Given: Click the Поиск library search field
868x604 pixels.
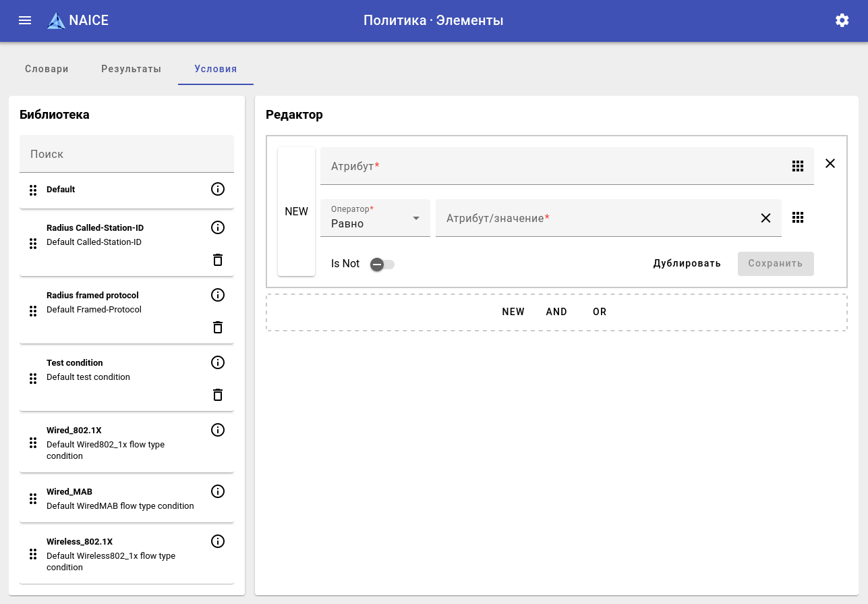Looking at the screenshot, I should 127,154.
